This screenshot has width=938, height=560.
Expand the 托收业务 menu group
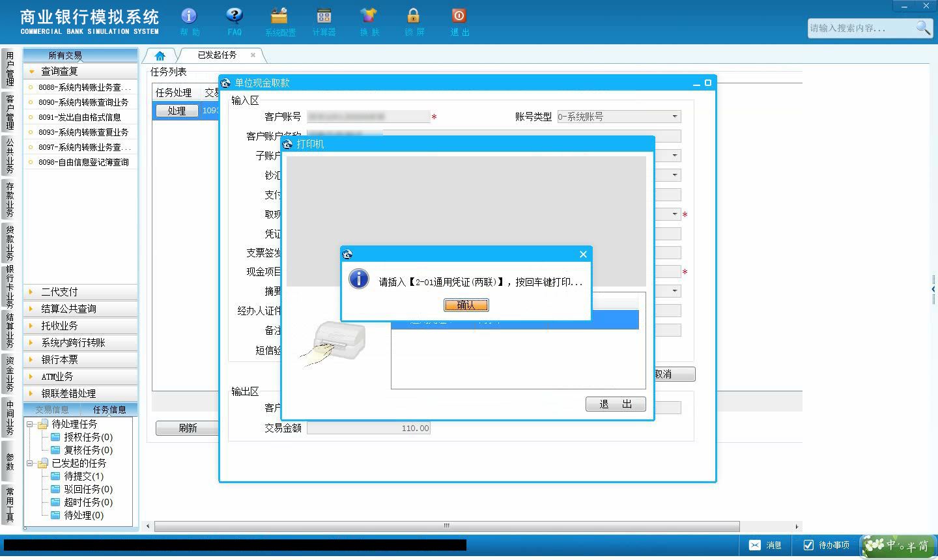81,326
